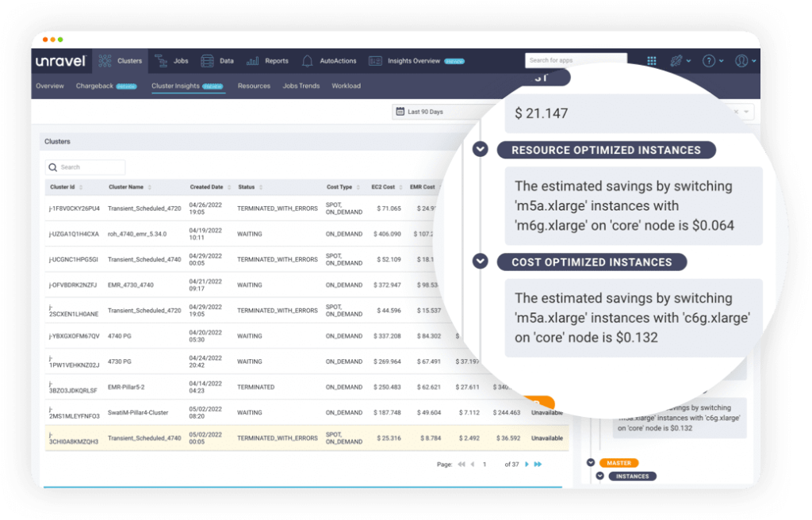Go to the next clusters page
The width and height of the screenshot is (812, 520).
pyautogui.click(x=527, y=464)
